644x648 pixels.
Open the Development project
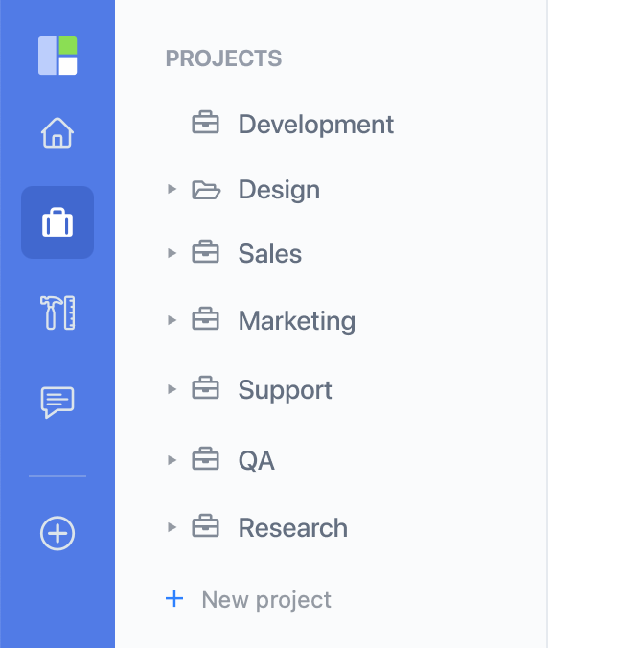(316, 124)
